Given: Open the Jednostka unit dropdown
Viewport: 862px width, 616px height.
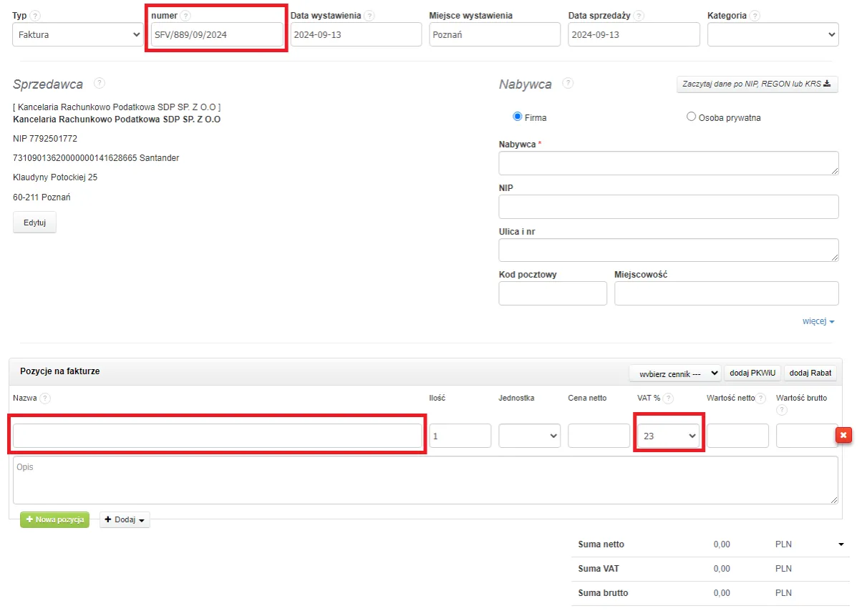Looking at the screenshot, I should tap(530, 436).
